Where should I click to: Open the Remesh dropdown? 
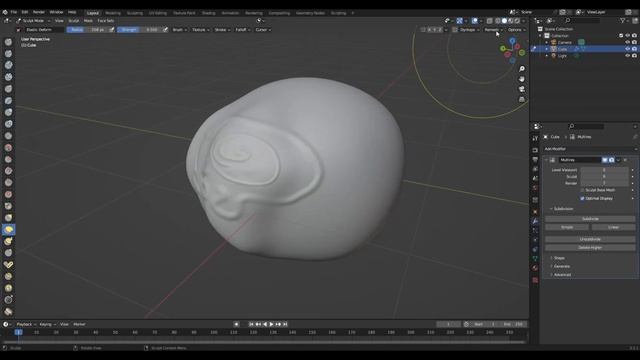coord(493,30)
